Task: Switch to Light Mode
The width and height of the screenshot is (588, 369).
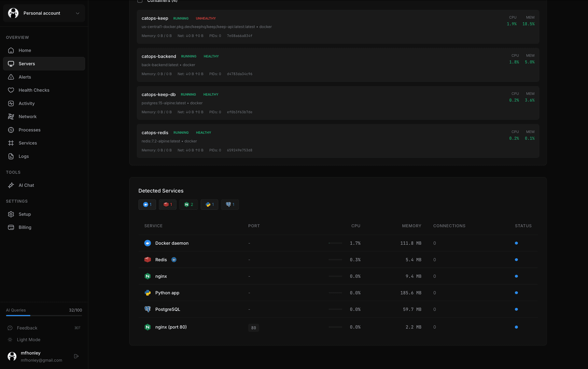Action: (28, 340)
